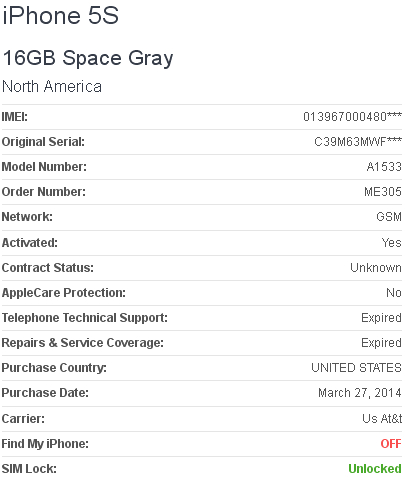Click the green Unlocked SIM Lock status
Screen dimensions: 405x481
point(375,469)
